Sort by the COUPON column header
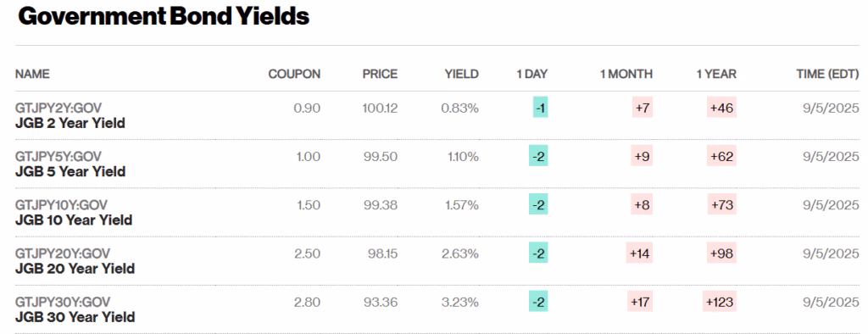Viewport: 868px width, 334px height. click(x=294, y=75)
